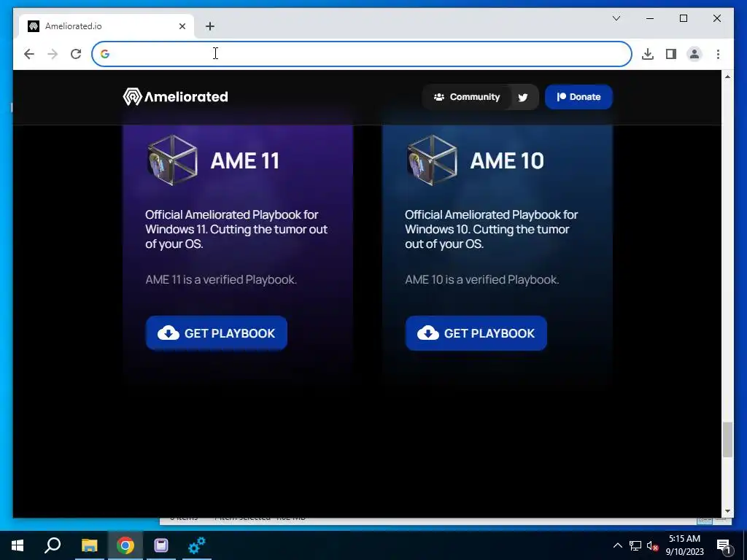Open Chrome three-dot menu
The height and width of the screenshot is (560, 747).
coord(718,54)
